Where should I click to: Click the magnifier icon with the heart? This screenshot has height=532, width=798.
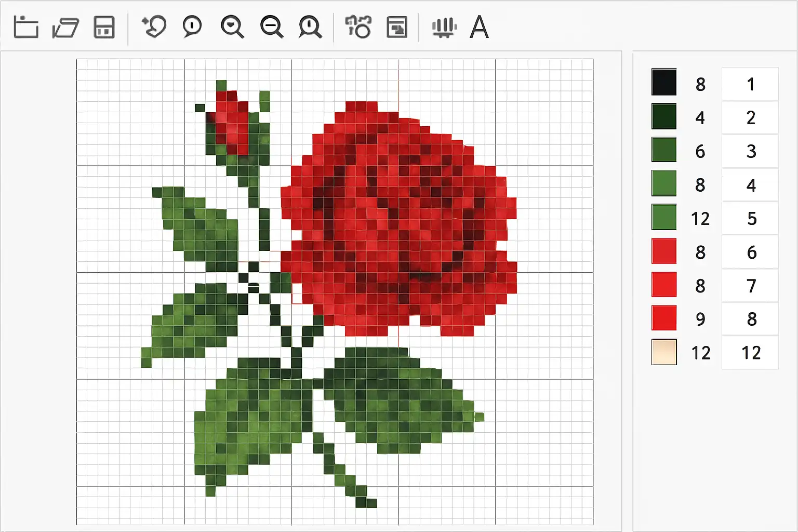pyautogui.click(x=232, y=27)
